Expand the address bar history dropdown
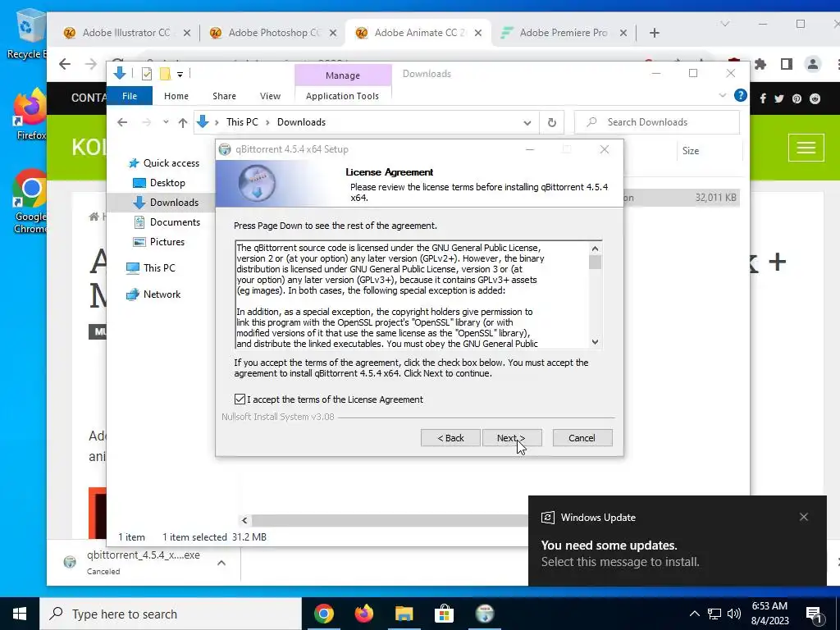 527,123
